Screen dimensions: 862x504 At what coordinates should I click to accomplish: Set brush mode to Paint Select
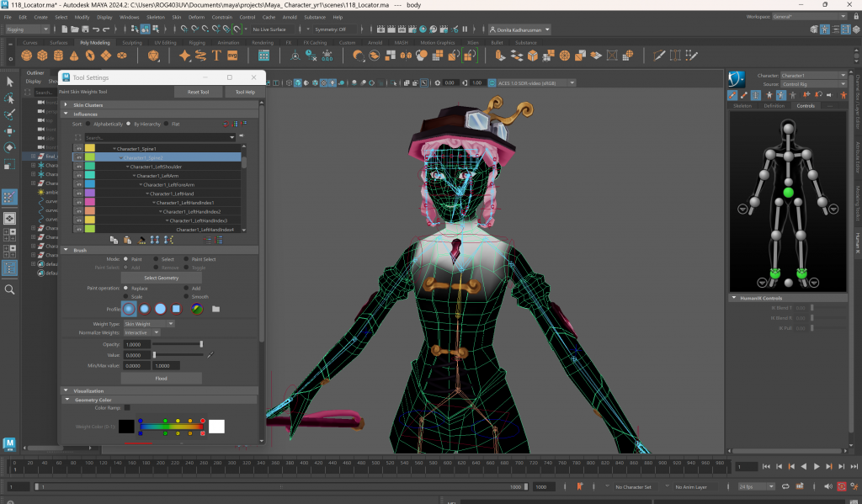point(186,259)
